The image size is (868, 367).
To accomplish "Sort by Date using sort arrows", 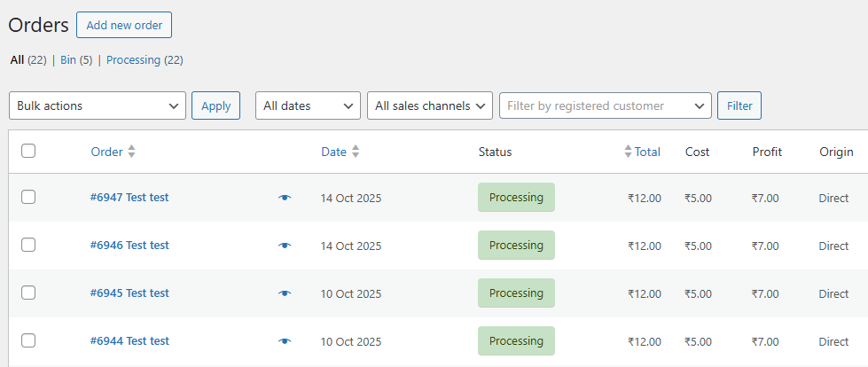I will 356,152.
